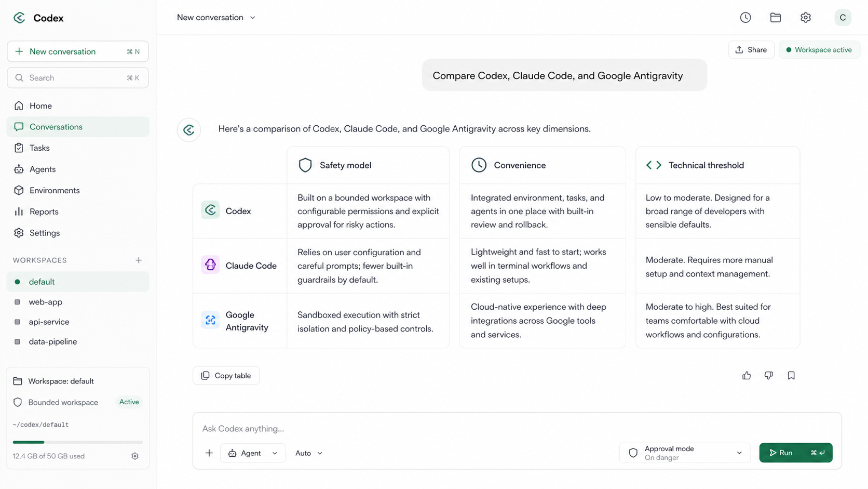The image size is (868, 489).
Task: Click the Google Antigravity convenience cell
Action: pyautogui.click(x=542, y=321)
